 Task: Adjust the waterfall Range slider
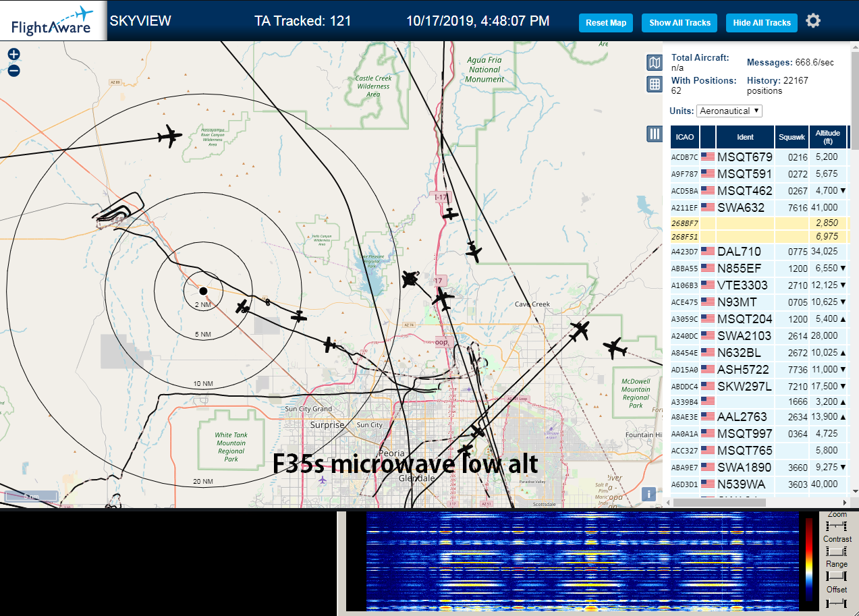coord(836,576)
